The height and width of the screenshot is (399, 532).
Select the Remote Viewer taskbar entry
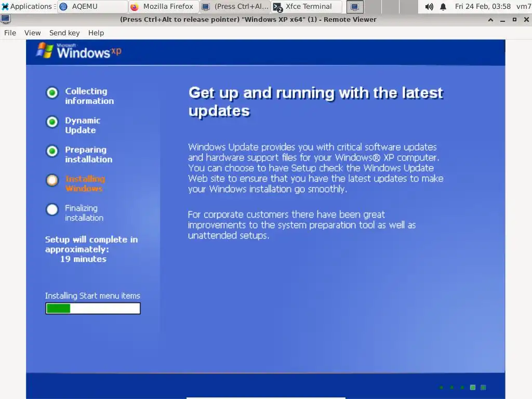click(235, 6)
